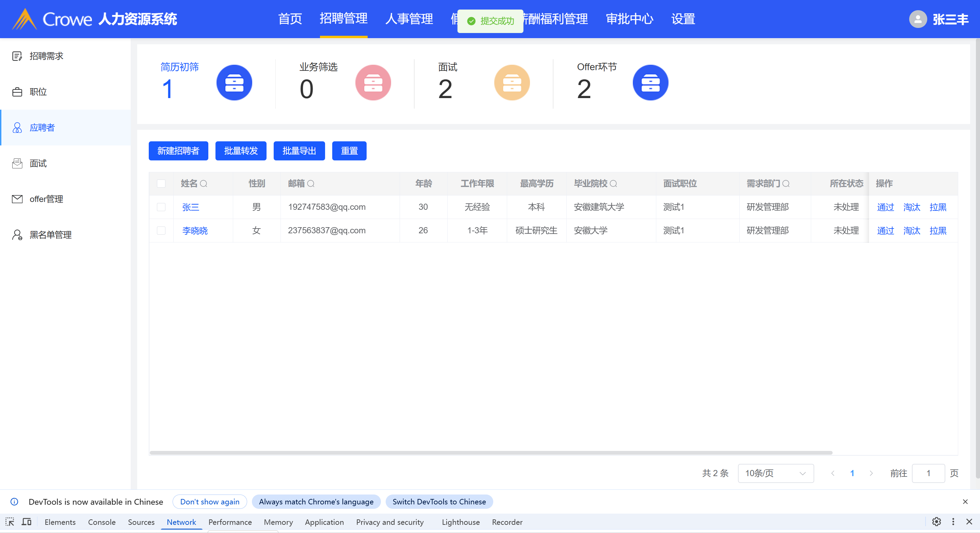980x533 pixels.
Task: Click the 简历初筛 blue archive icon
Action: pyautogui.click(x=234, y=83)
